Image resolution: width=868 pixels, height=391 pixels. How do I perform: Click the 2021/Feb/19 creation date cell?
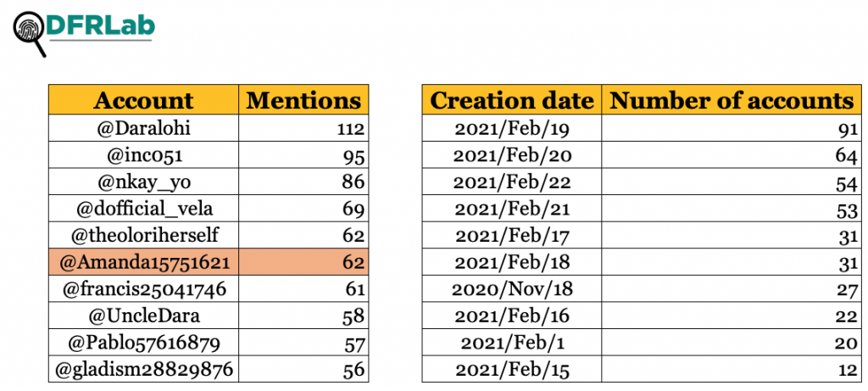coord(511,128)
